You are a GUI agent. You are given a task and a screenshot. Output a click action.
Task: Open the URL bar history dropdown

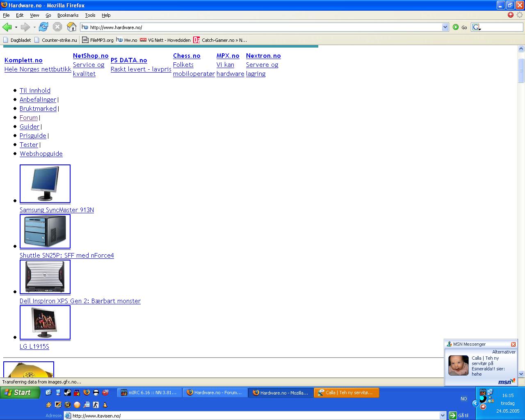pyautogui.click(x=445, y=27)
